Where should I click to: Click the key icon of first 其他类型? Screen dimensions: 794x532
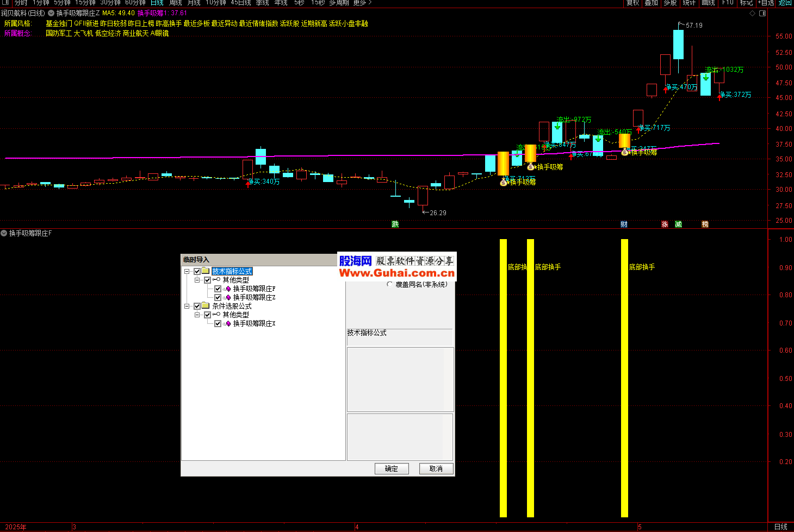tap(216, 279)
